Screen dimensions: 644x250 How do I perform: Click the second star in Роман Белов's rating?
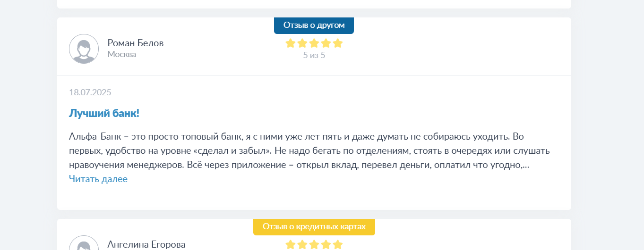(x=302, y=43)
